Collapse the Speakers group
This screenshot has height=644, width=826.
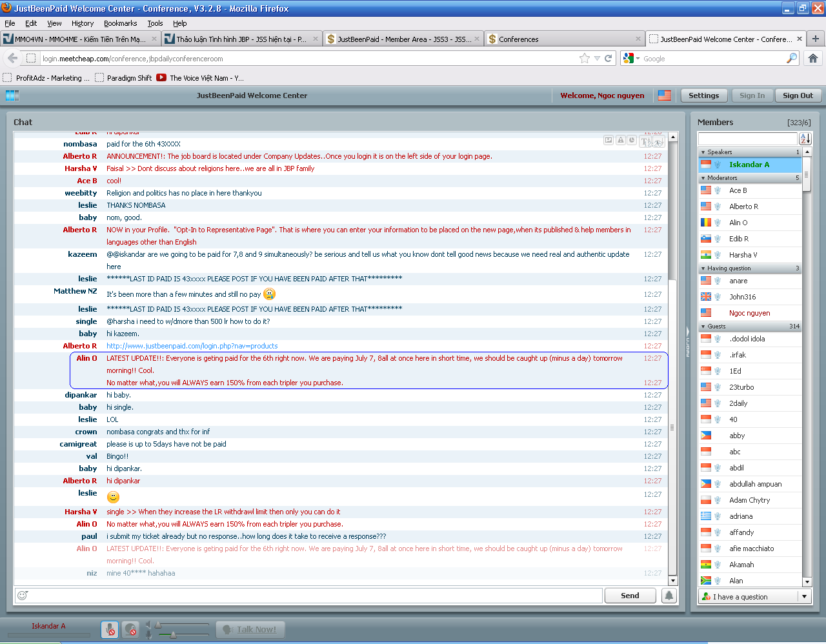click(x=703, y=152)
